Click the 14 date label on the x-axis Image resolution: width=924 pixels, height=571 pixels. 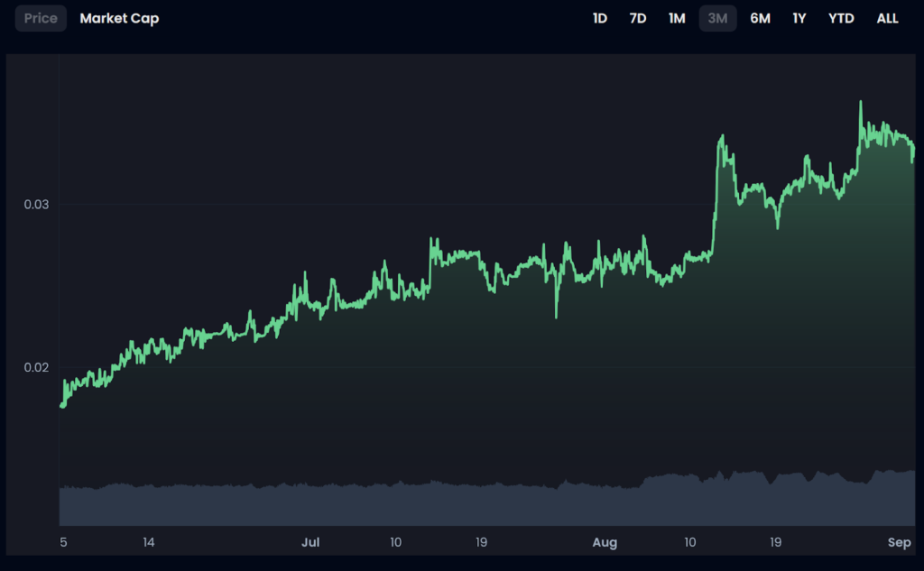point(148,542)
